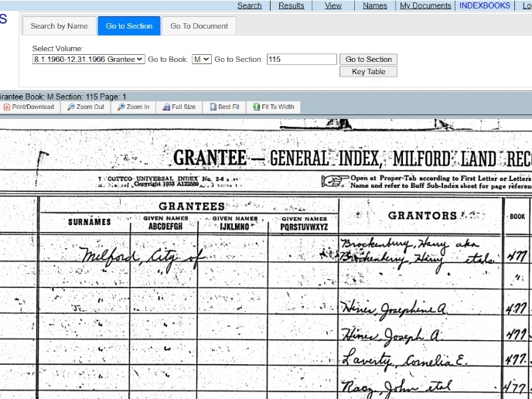The width and height of the screenshot is (532, 399).
Task: Click the Go to Section number field
Action: (x=302, y=60)
